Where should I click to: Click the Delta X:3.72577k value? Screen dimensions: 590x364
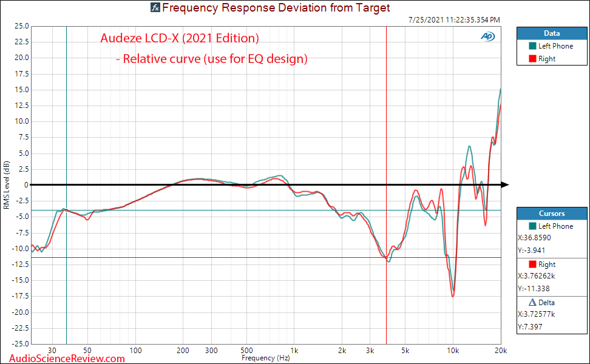pos(537,314)
